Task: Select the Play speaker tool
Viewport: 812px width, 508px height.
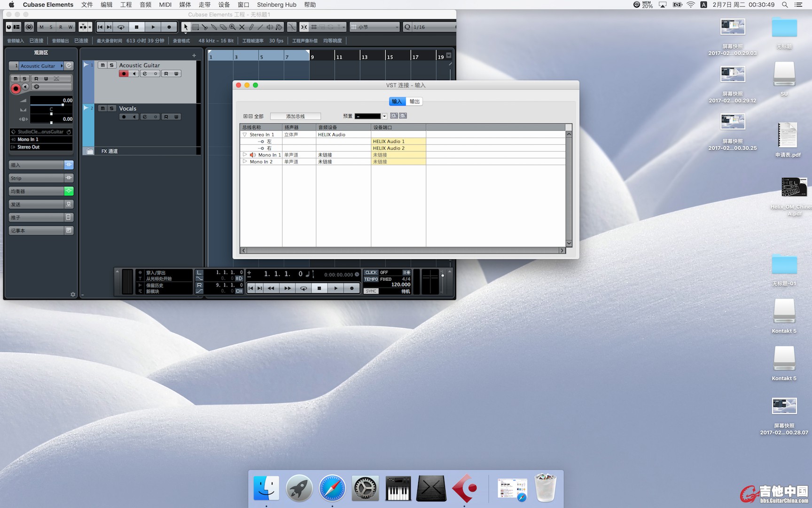Action: (x=270, y=27)
